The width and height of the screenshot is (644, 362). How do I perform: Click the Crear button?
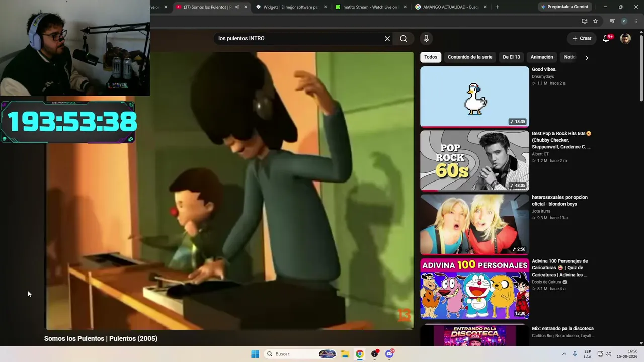582,38
